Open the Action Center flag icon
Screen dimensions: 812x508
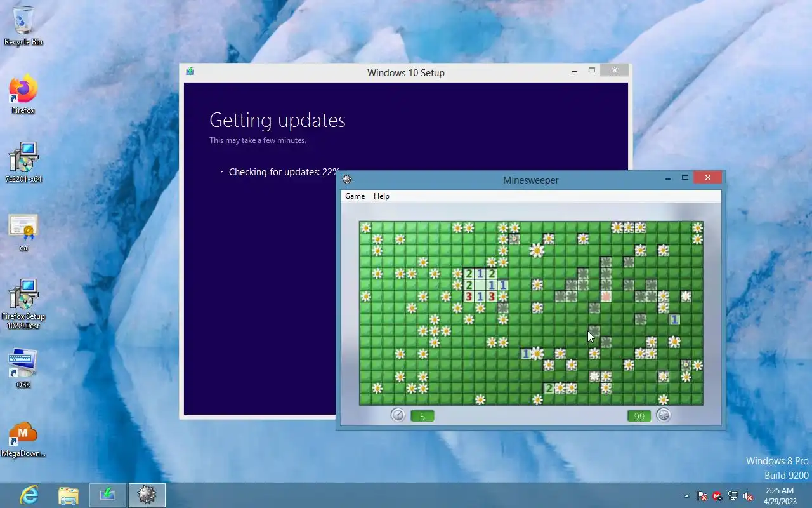point(702,496)
